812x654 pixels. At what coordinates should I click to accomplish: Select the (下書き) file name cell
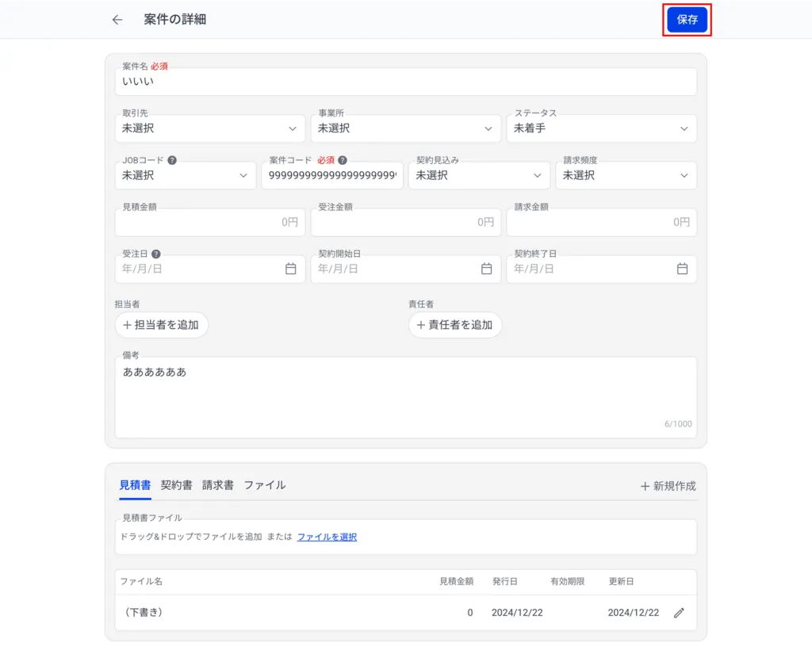tap(144, 613)
